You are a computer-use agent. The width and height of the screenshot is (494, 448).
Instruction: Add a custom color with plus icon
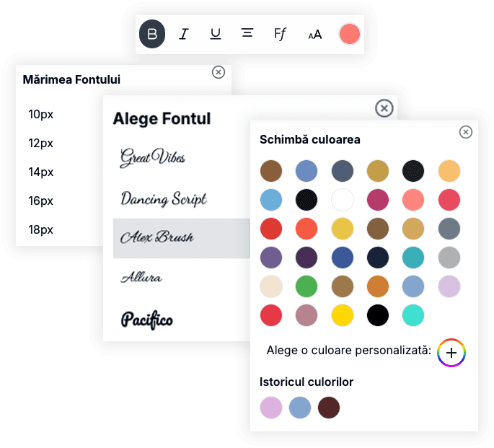451,352
